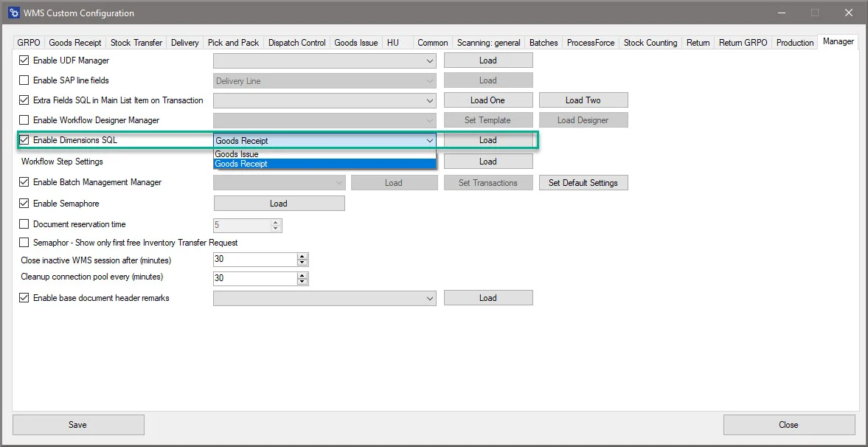Click Load for Workflow Step Settings

coord(487,162)
